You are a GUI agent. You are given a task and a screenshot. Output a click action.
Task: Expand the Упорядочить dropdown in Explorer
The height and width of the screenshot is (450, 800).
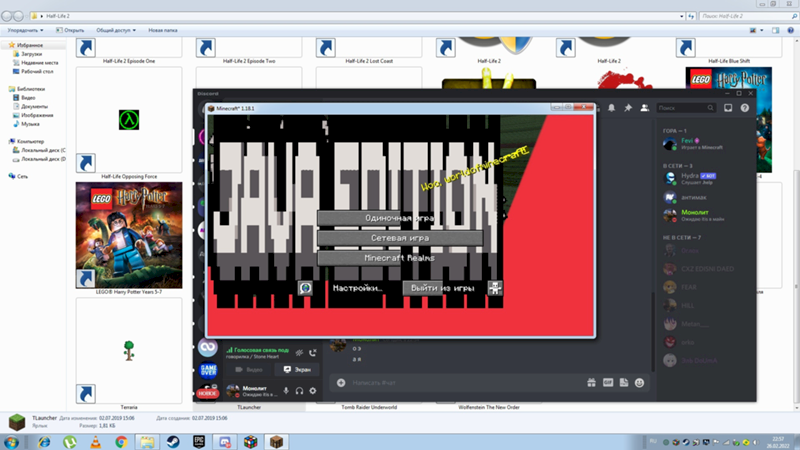pos(30,31)
